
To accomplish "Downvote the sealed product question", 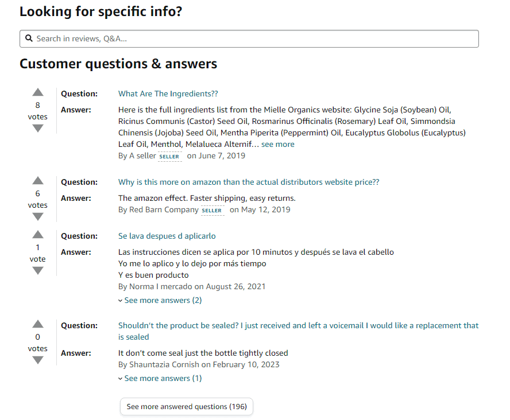I will coord(38,360).
